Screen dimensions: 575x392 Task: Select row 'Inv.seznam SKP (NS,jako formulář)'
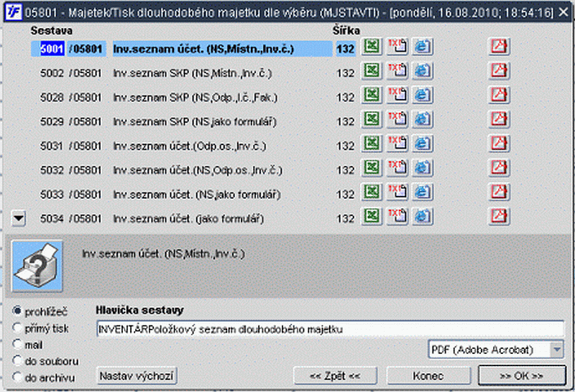(195, 121)
